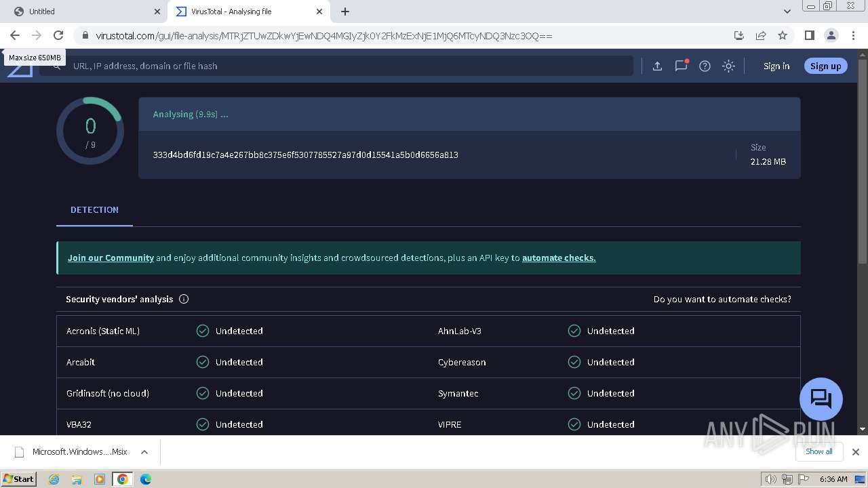
Task: Click the share page icon
Action: pos(761,35)
